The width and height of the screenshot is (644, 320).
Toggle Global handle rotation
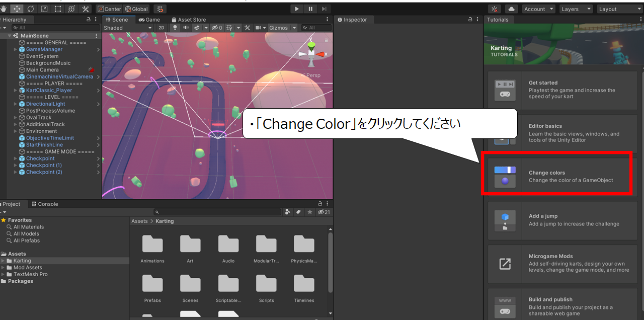click(136, 9)
